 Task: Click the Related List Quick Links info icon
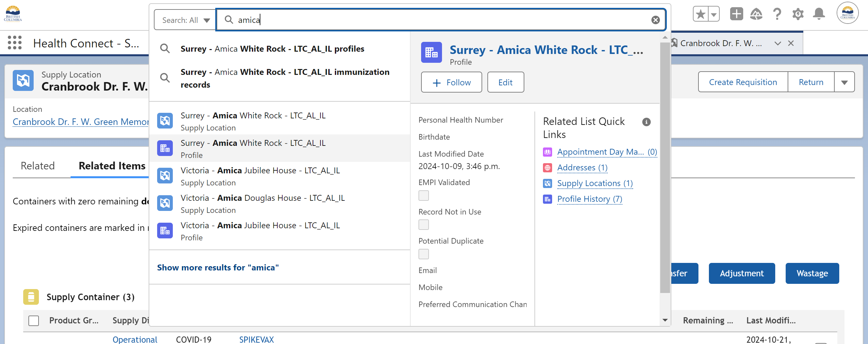click(x=646, y=122)
